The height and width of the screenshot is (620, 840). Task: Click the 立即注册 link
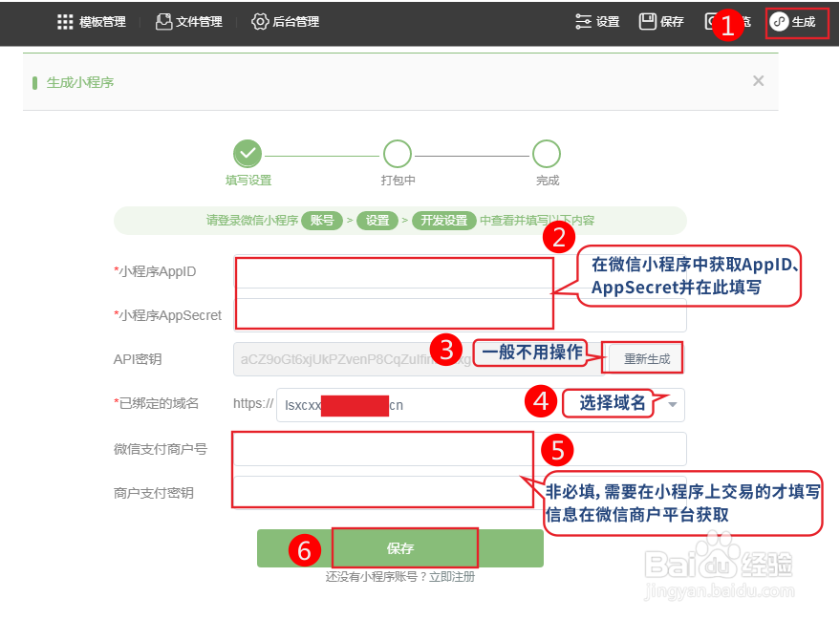tap(452, 577)
